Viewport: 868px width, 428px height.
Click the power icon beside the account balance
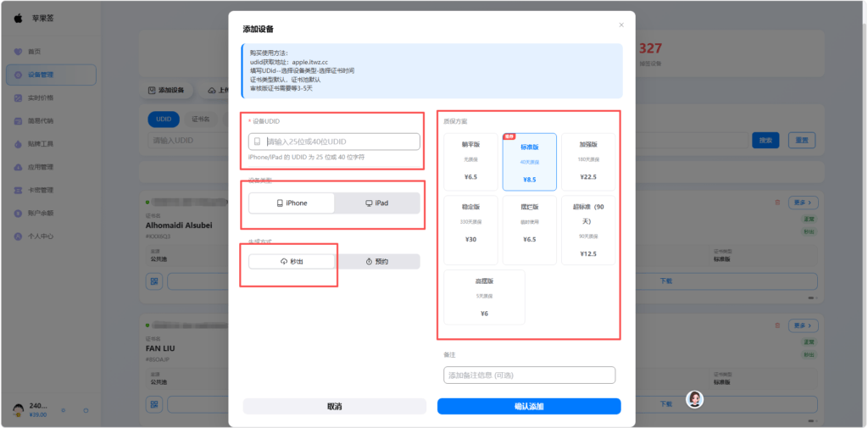click(x=86, y=410)
